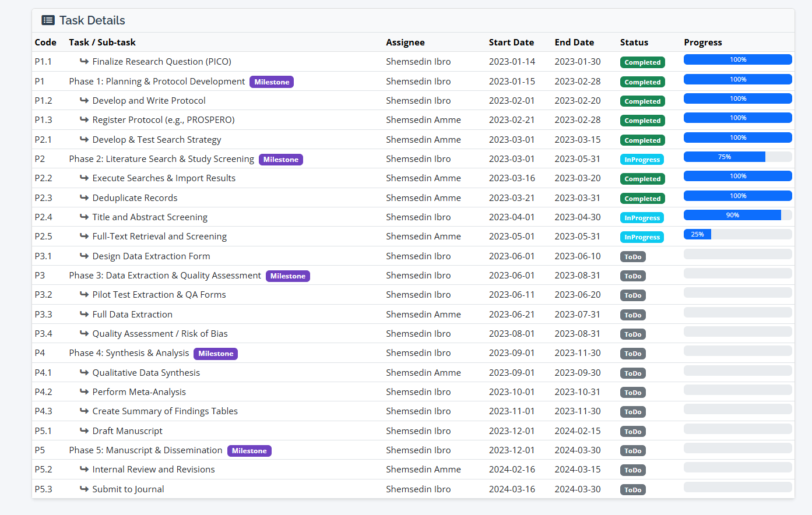Screen dimensions: 812x515
Task: Select the Internal Review and Revisions task name
Action: (153, 469)
